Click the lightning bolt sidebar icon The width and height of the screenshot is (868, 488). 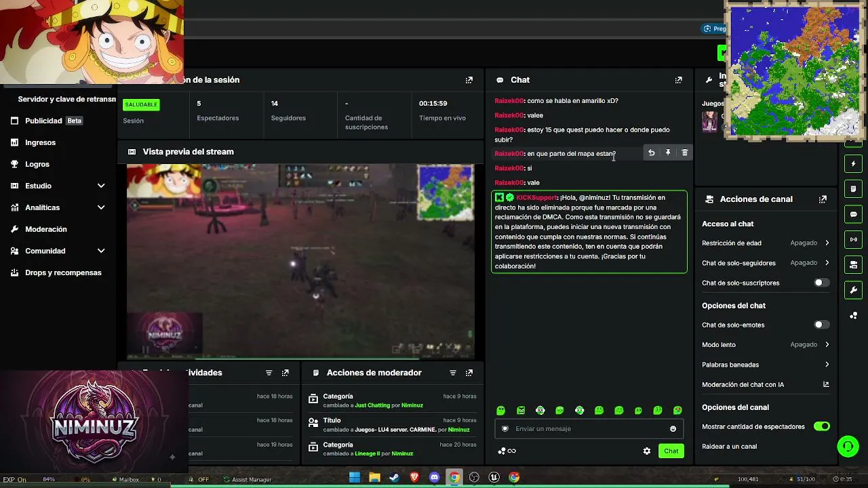853,164
